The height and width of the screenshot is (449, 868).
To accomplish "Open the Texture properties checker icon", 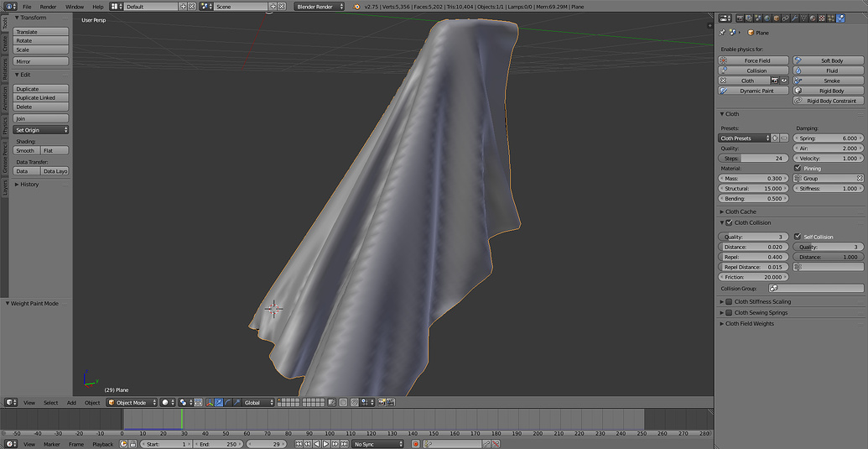I will 822,18.
